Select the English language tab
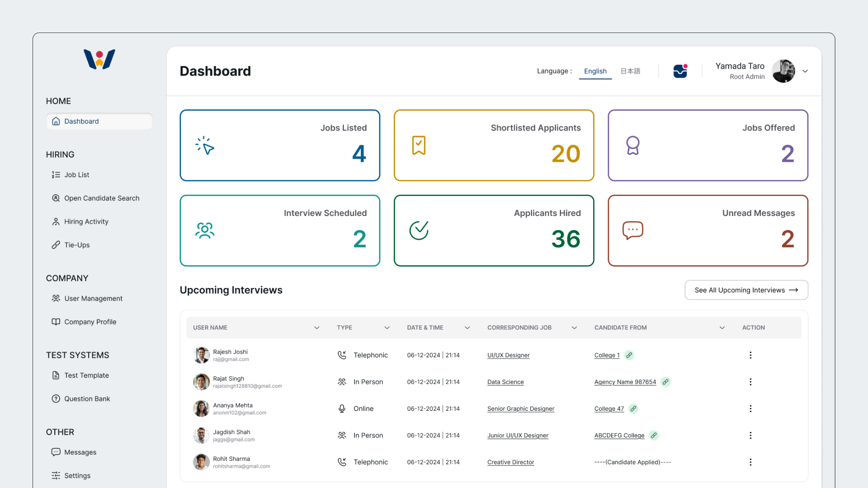Image resolution: width=868 pixels, height=488 pixels. click(x=595, y=71)
